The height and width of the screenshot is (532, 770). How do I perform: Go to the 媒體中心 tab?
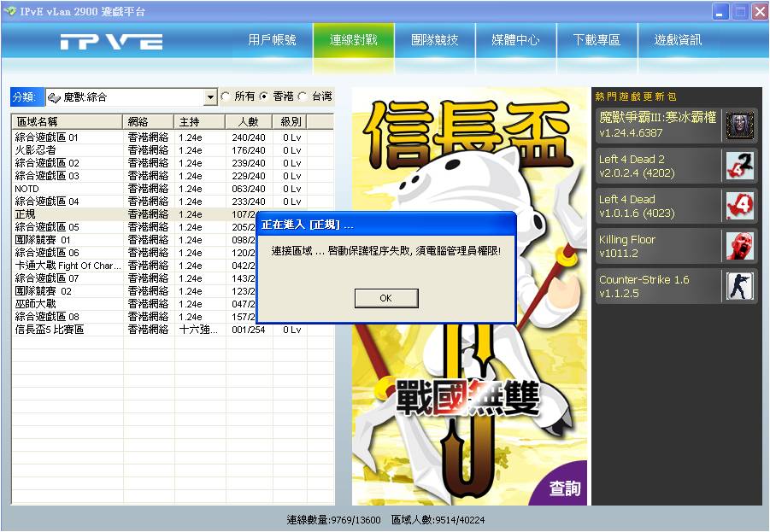[x=515, y=40]
